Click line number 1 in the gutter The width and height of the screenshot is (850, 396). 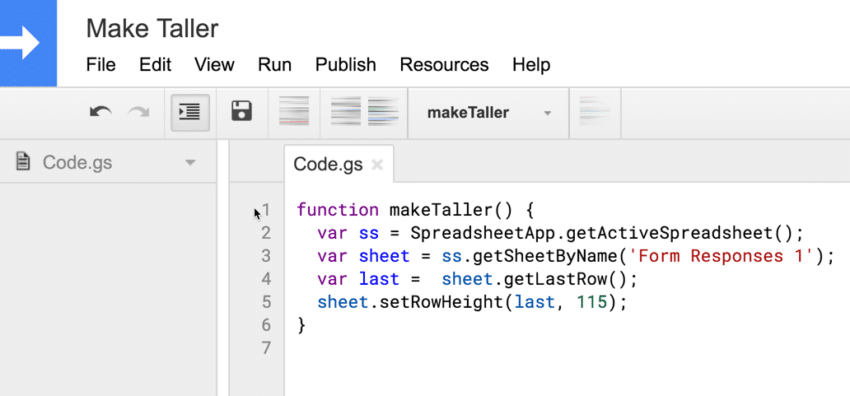coord(266,210)
